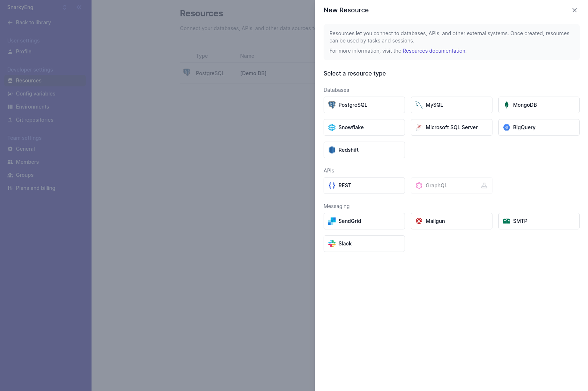Pick the SMTP messaging resource
The width and height of the screenshot is (588, 391).
click(539, 221)
